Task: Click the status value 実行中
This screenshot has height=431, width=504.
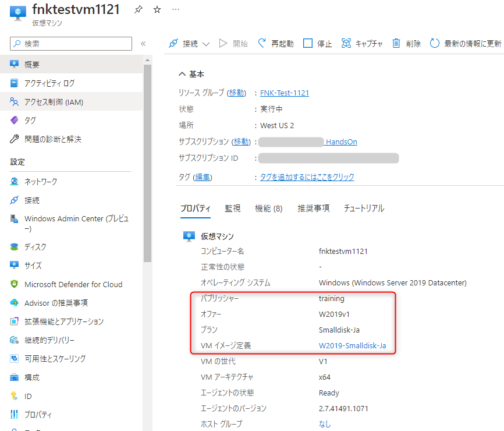Action: (x=271, y=109)
